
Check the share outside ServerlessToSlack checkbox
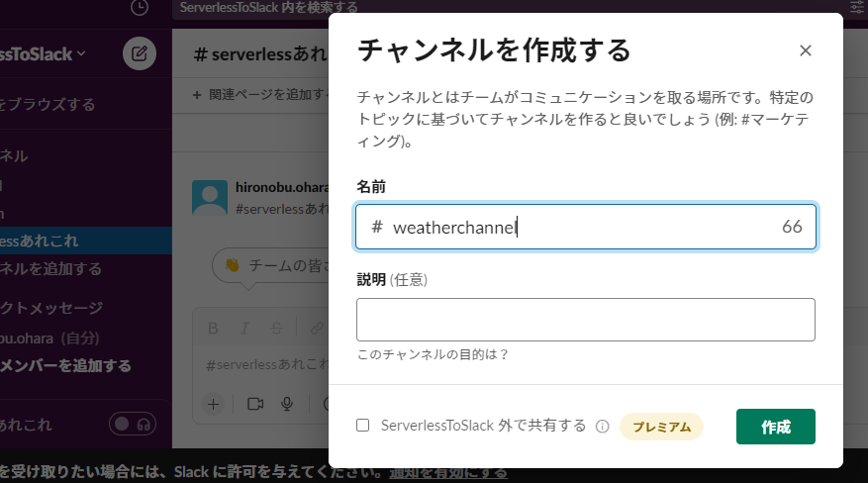tap(362, 425)
